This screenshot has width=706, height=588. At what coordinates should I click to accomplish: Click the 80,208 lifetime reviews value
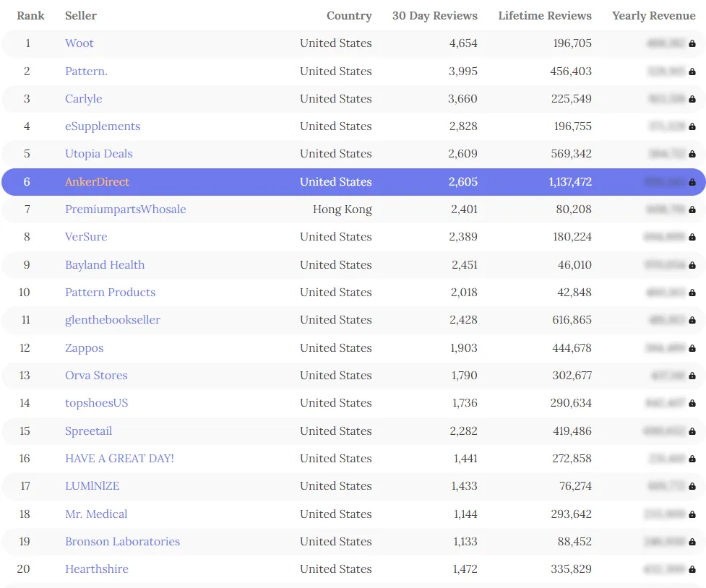[x=574, y=209]
